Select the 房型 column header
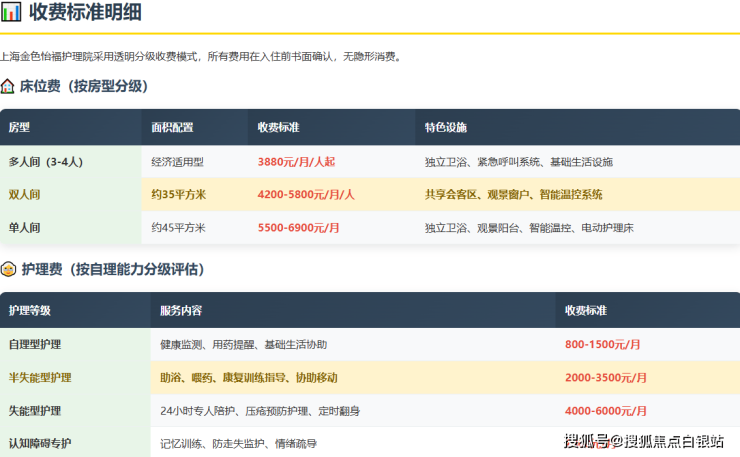740x457 pixels. 19,128
